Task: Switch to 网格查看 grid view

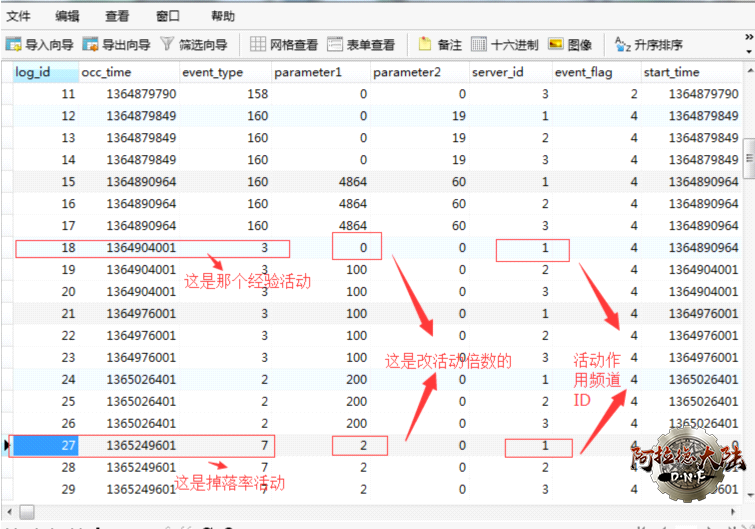Action: 284,45
